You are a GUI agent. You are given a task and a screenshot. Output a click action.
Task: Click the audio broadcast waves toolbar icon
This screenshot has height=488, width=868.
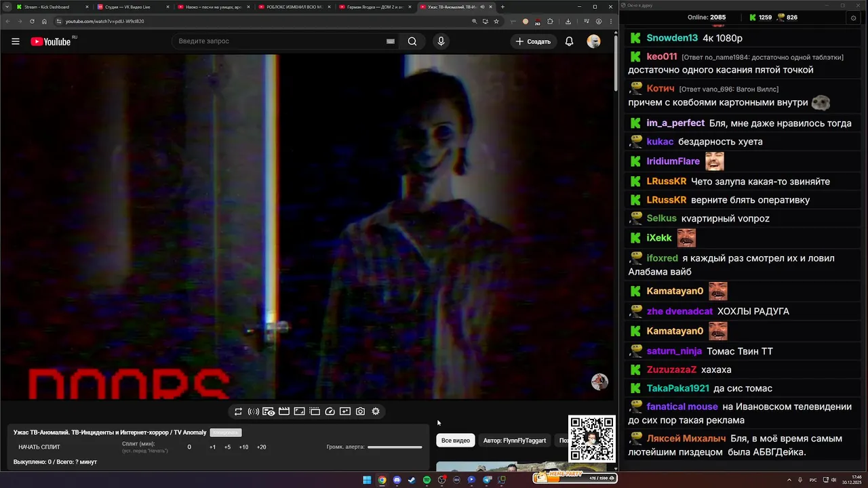tap(253, 411)
